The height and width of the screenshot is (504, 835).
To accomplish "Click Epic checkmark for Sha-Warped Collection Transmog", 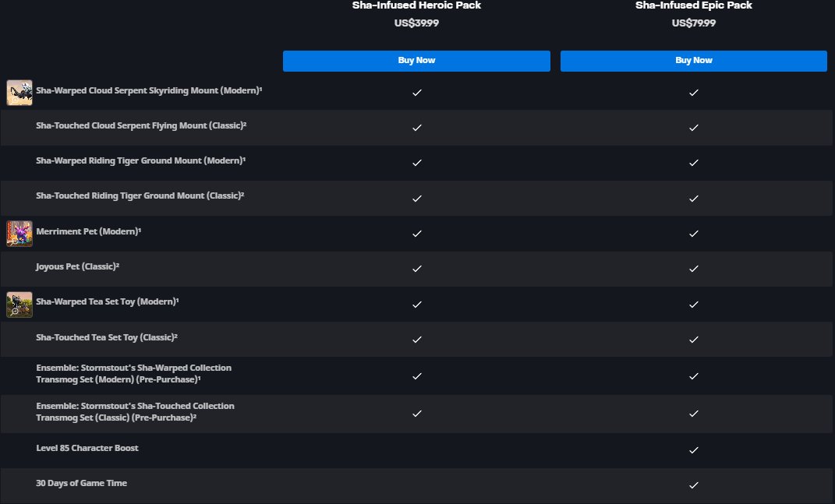I will (x=693, y=376).
